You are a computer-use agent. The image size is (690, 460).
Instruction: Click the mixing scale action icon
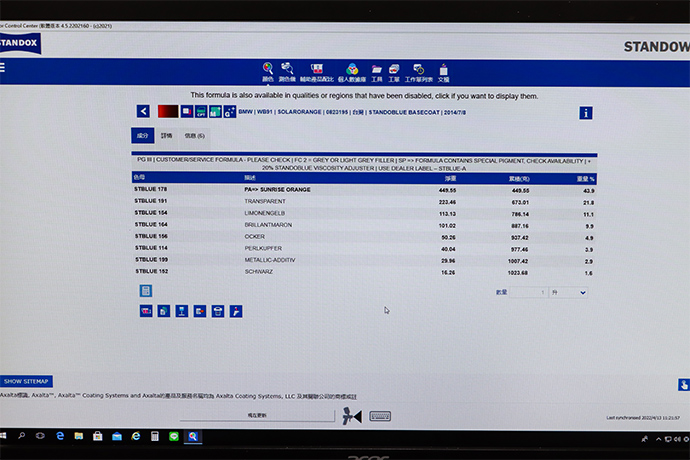[x=182, y=311]
